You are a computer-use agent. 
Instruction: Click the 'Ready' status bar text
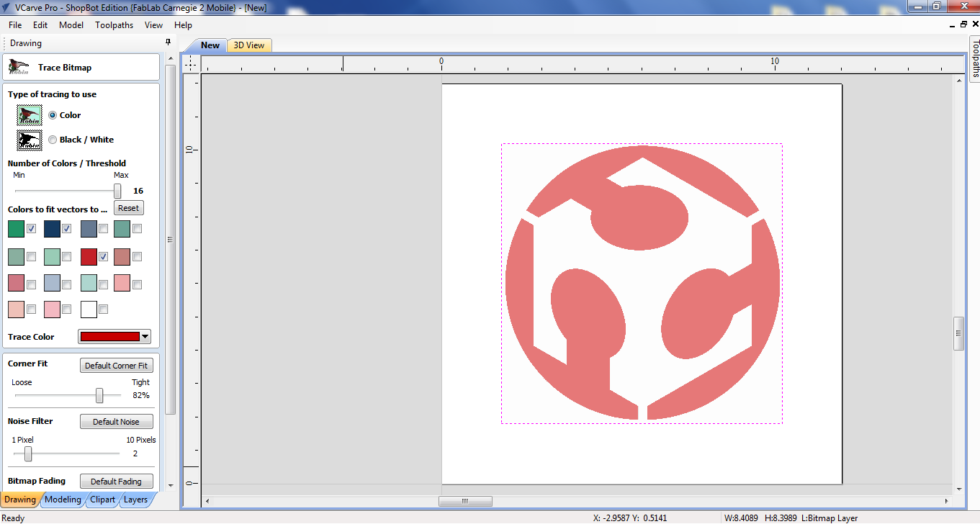click(x=13, y=518)
